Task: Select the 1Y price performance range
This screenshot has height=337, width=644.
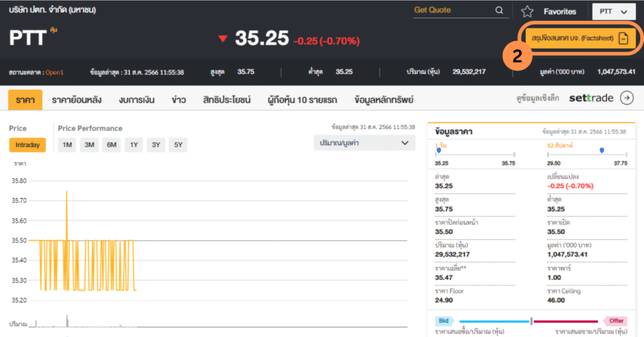Action: [x=133, y=145]
